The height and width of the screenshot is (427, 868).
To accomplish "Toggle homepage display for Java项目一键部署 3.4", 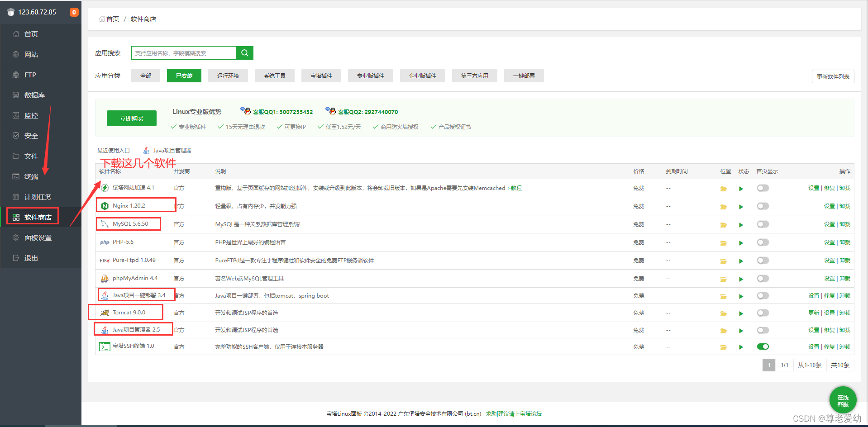I will pos(763,295).
